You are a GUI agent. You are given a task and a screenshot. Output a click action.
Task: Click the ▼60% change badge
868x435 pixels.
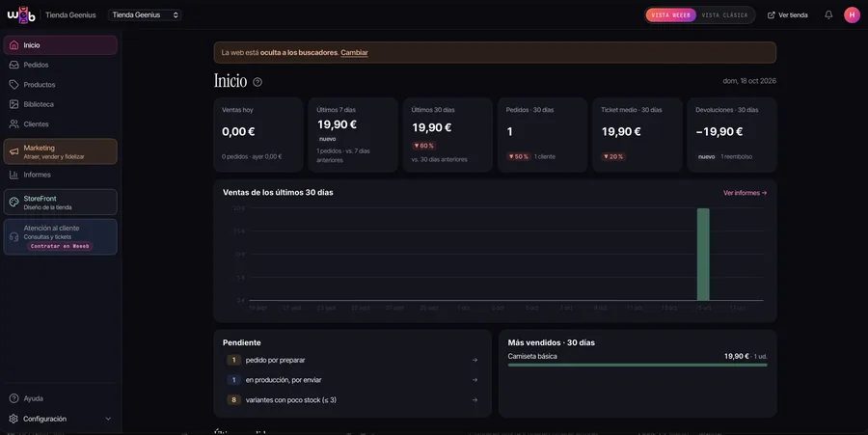coord(424,146)
